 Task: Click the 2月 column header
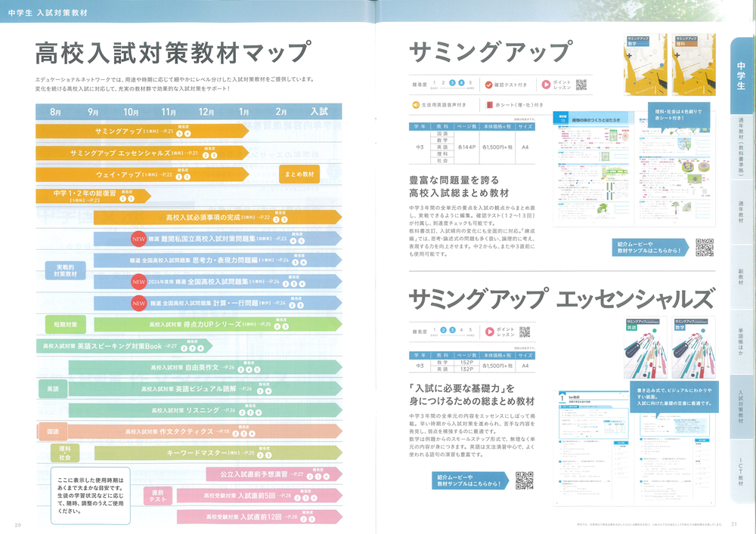pyautogui.click(x=281, y=112)
